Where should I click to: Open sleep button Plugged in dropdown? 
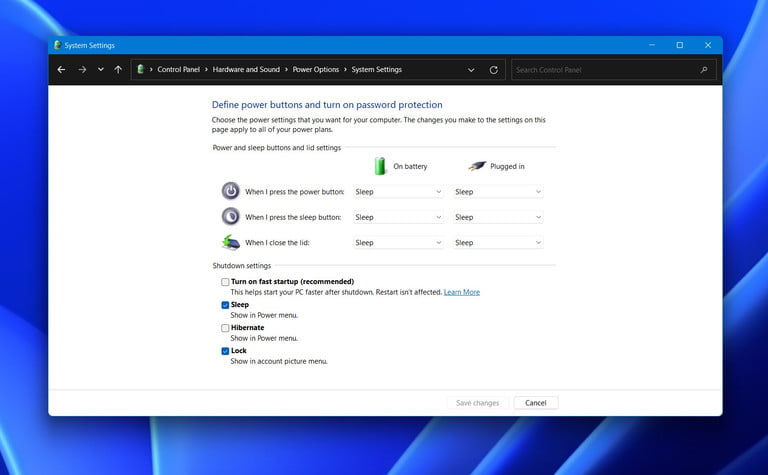point(497,217)
